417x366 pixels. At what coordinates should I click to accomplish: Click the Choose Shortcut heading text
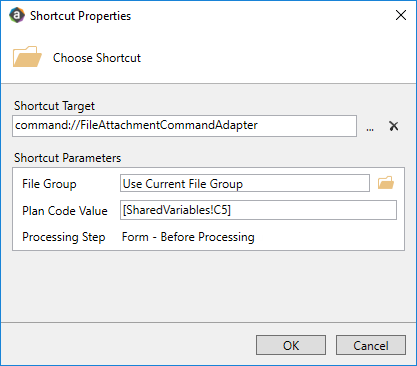click(97, 58)
